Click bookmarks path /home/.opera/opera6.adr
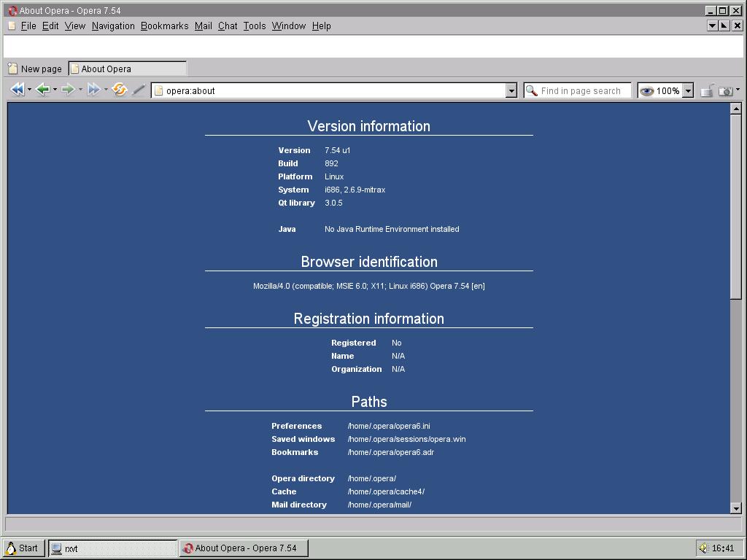The image size is (747, 560). (x=391, y=452)
